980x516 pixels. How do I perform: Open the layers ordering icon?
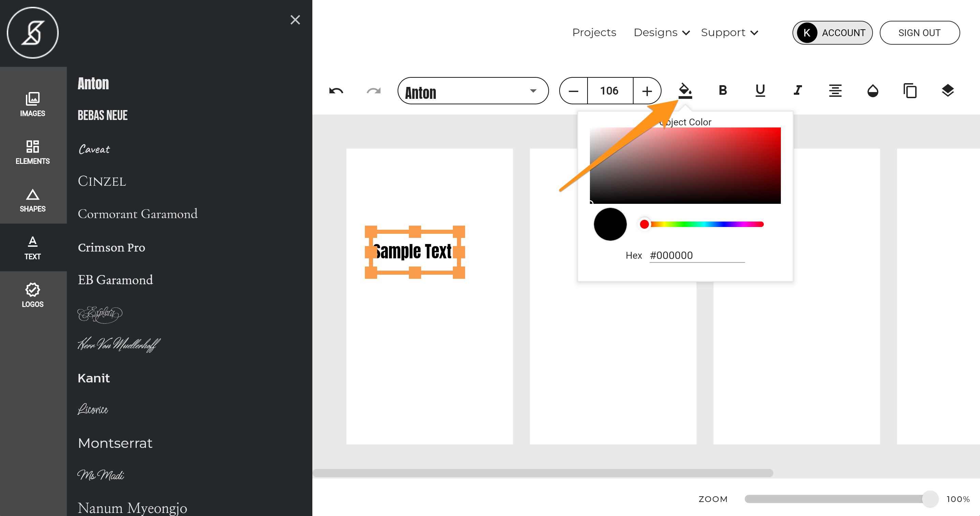(x=948, y=91)
